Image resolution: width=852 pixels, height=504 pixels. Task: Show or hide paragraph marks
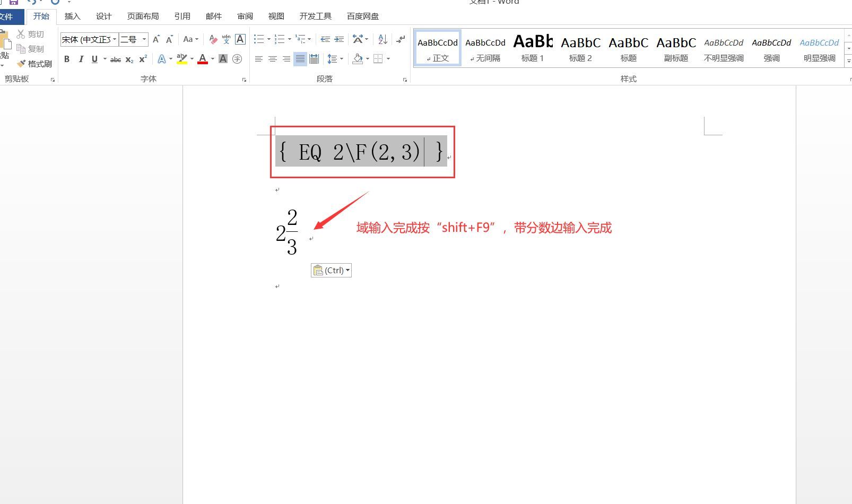point(401,39)
